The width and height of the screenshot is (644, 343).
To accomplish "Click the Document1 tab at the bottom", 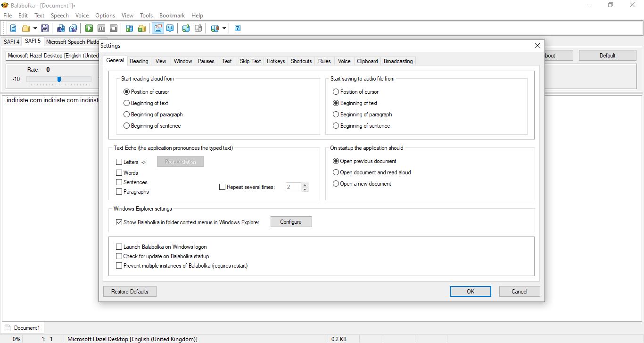I will (22, 328).
